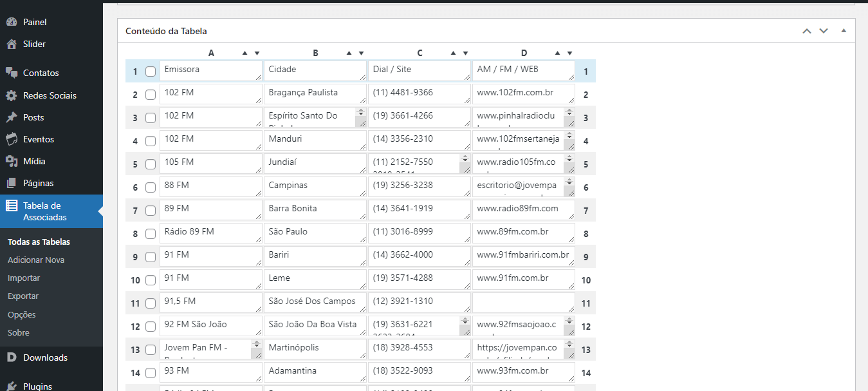Click scrollbar in escritorio@jovempa email cell
This screenshot has width=868, height=391.
[x=569, y=187]
